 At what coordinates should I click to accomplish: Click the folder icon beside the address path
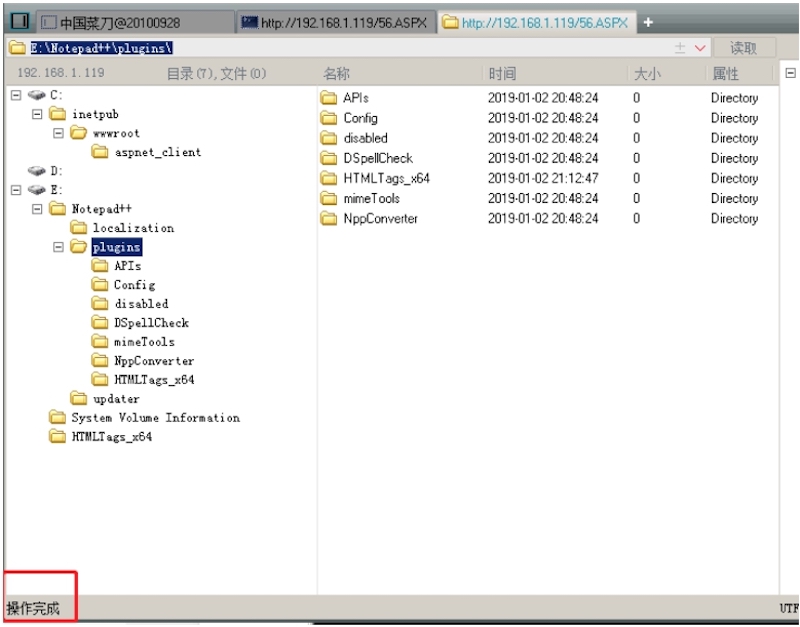16,48
